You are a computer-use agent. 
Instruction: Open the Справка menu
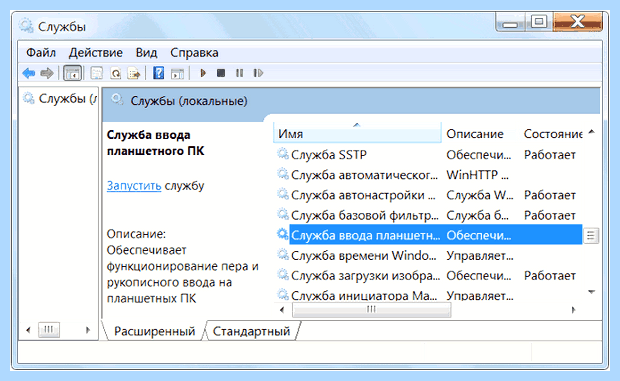click(194, 53)
